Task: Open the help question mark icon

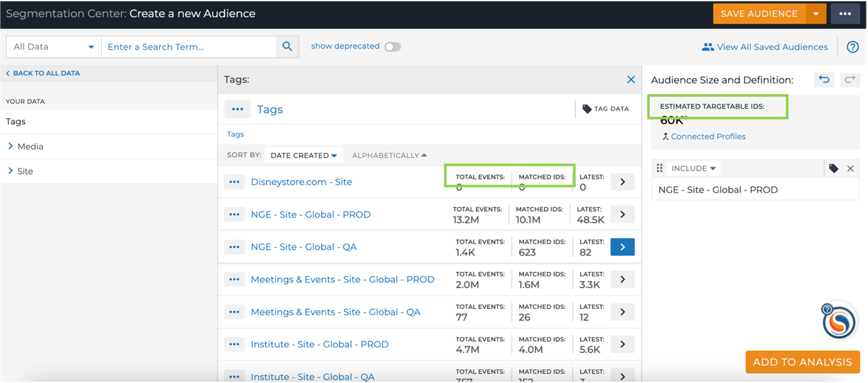Action: pyautogui.click(x=852, y=47)
